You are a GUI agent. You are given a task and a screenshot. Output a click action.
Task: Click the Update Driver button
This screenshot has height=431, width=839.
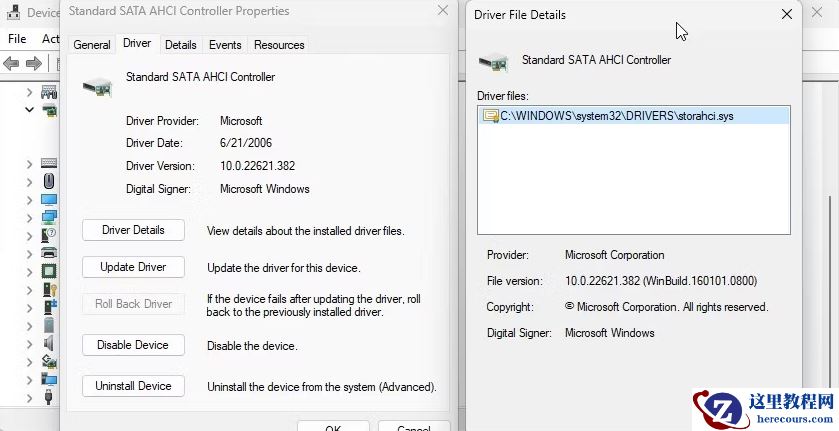pyautogui.click(x=133, y=267)
